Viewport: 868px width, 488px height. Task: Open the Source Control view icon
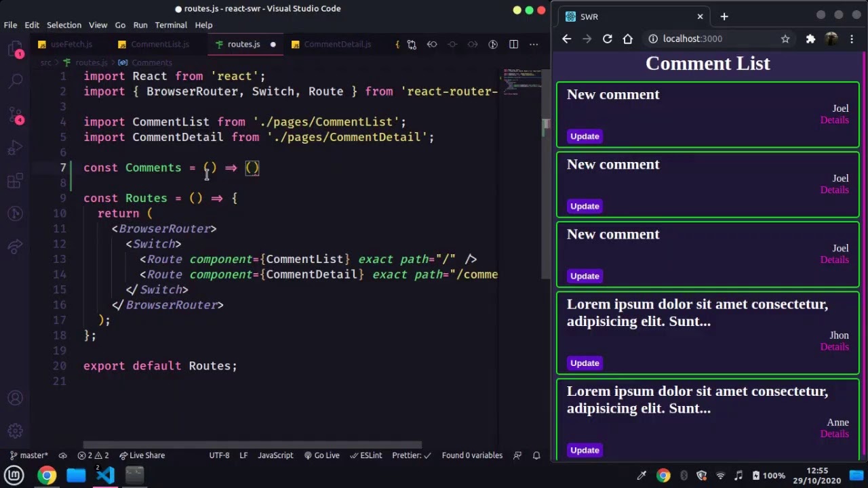click(16, 115)
